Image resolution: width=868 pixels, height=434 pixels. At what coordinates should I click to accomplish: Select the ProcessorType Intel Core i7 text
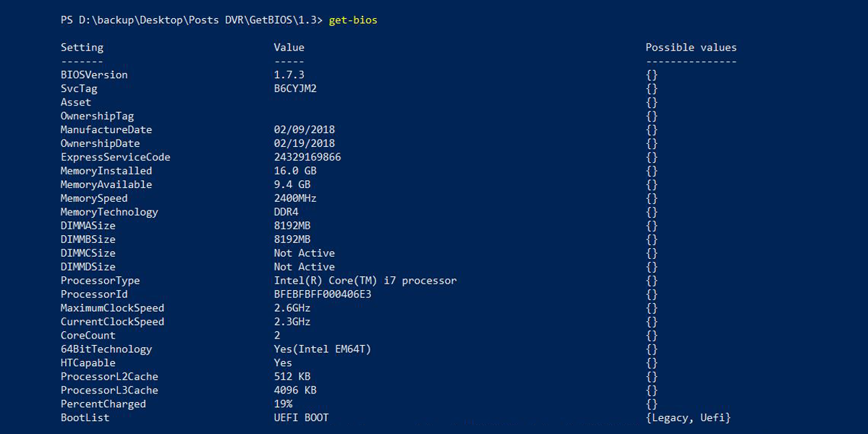pos(365,281)
